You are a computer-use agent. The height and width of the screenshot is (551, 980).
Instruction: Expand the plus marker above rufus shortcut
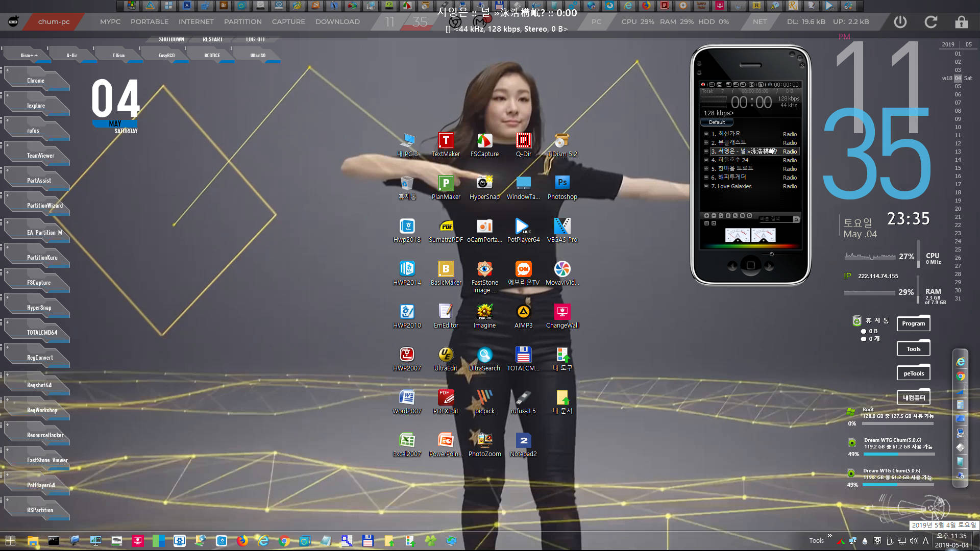click(7, 120)
